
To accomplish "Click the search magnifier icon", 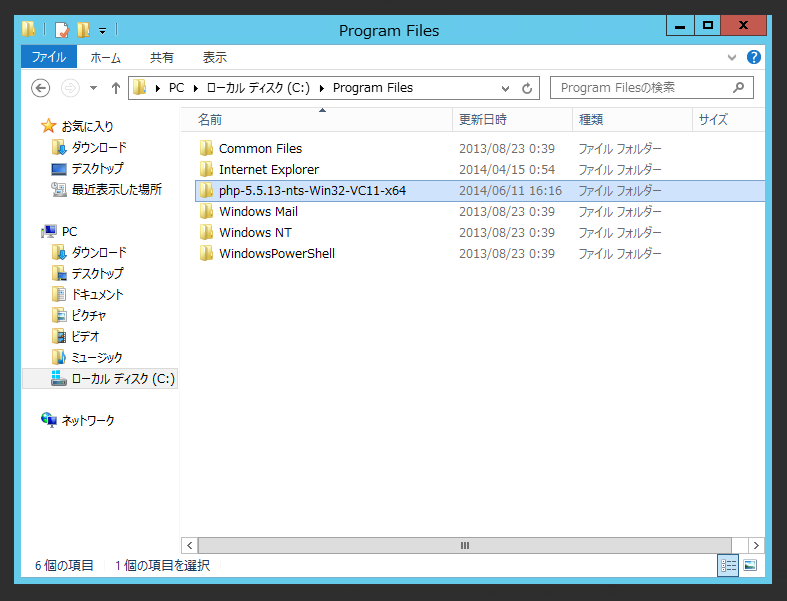I will [x=739, y=87].
